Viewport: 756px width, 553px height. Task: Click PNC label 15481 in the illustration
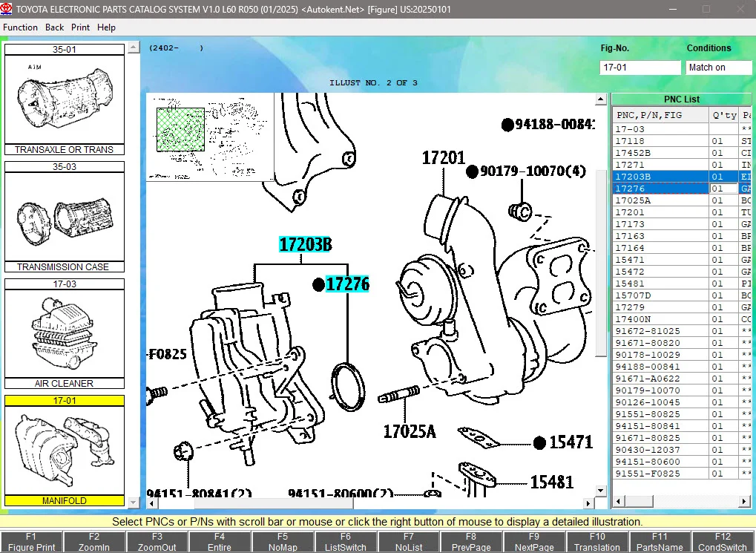tap(552, 482)
